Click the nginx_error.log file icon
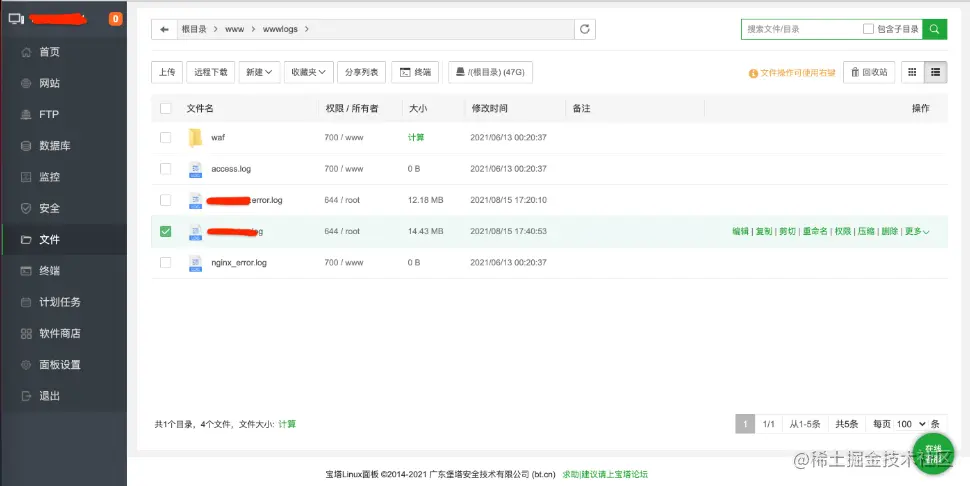This screenshot has width=970, height=486. [x=195, y=263]
